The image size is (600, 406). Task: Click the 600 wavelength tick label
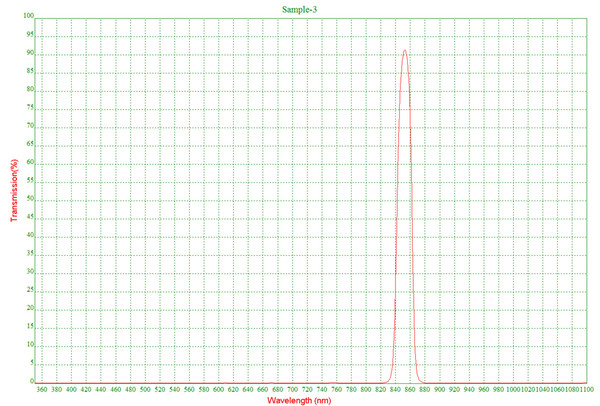218,390
